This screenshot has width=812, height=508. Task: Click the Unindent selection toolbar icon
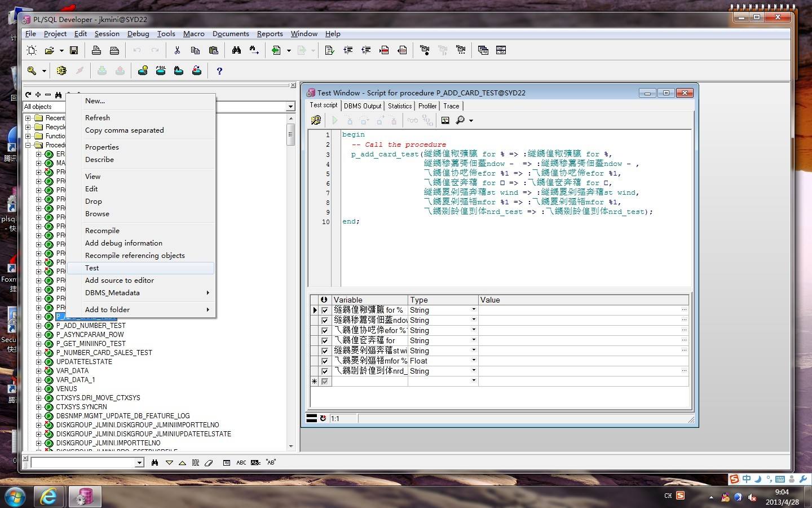(x=366, y=50)
